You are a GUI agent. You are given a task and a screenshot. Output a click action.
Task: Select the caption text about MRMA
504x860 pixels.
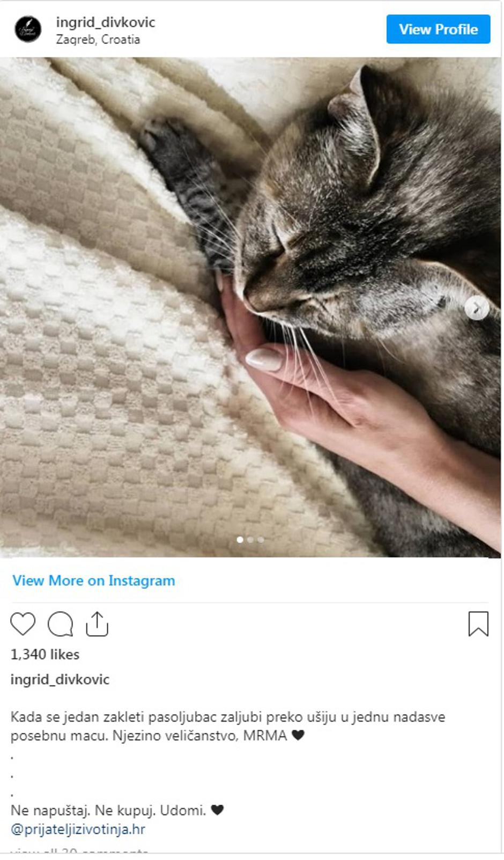tap(228, 726)
